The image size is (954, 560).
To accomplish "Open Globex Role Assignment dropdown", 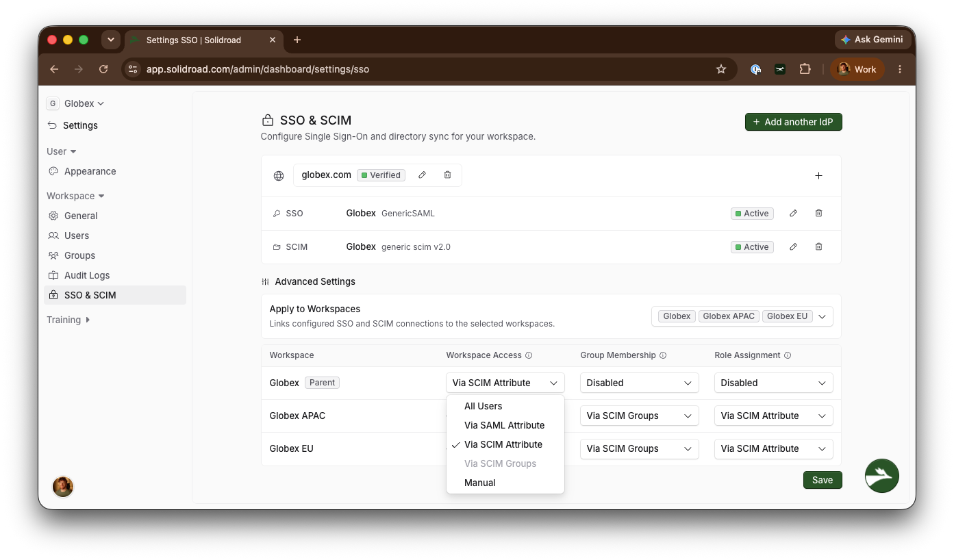I will click(x=774, y=383).
